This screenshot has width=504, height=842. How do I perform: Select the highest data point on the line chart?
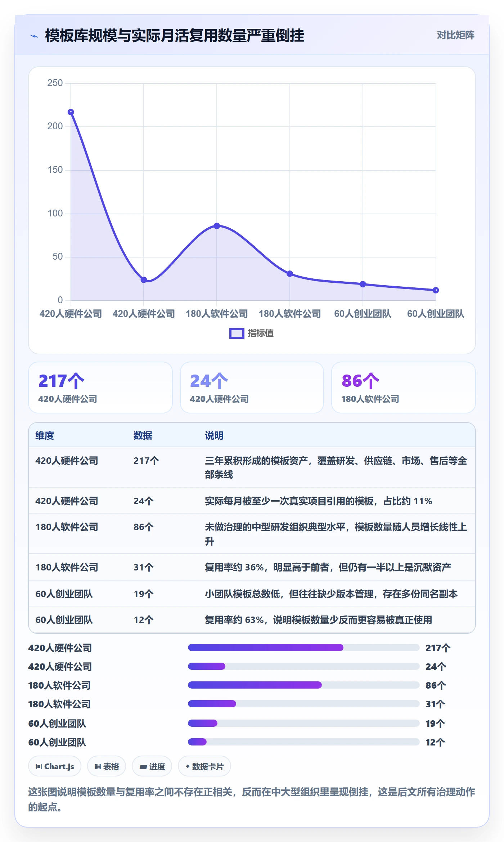pos(71,112)
